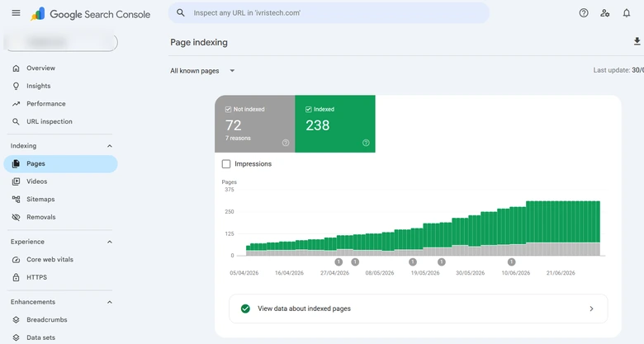
Task: Click annotation marker near 19/05/2026 on left
Action: 413,262
